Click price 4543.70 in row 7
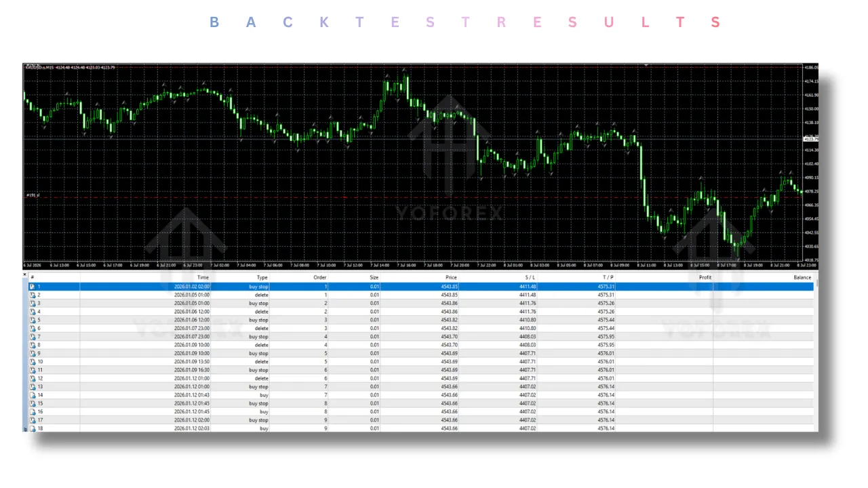The width and height of the screenshot is (868, 488). tap(449, 337)
